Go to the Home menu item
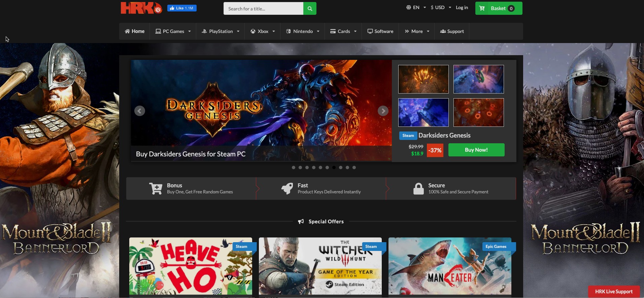 [x=135, y=31]
